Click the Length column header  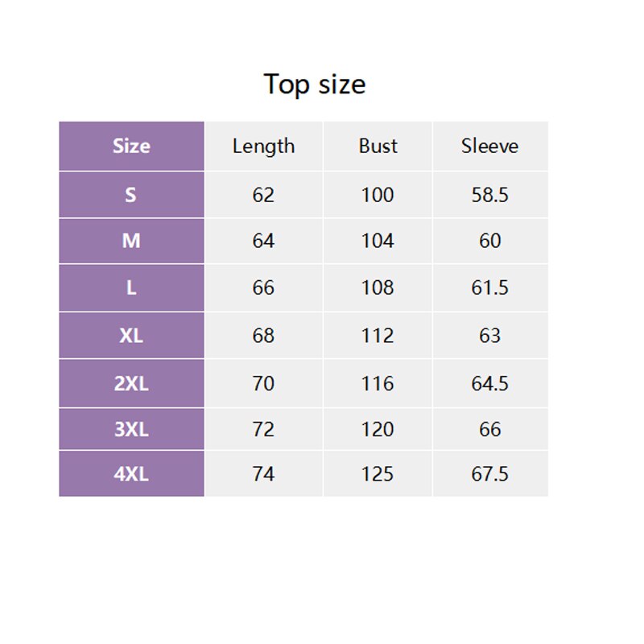click(263, 147)
